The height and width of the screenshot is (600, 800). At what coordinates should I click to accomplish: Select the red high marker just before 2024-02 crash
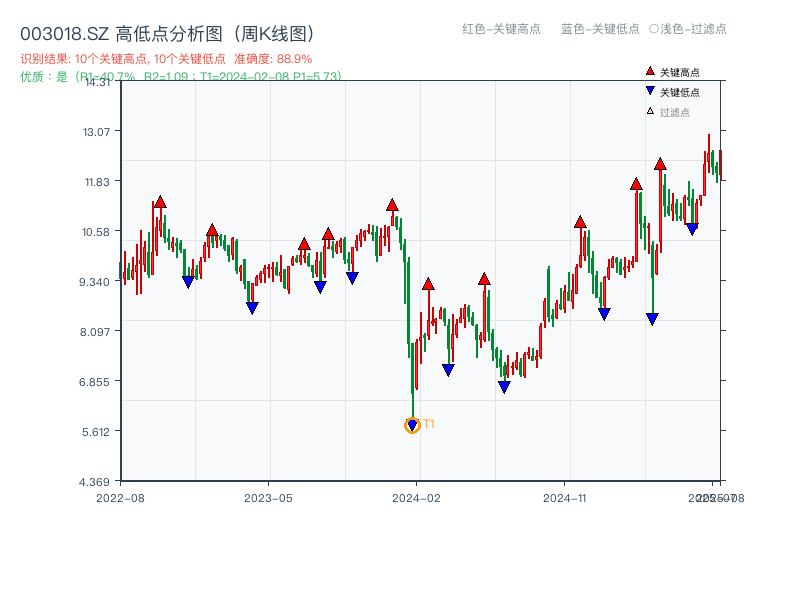[x=392, y=205]
